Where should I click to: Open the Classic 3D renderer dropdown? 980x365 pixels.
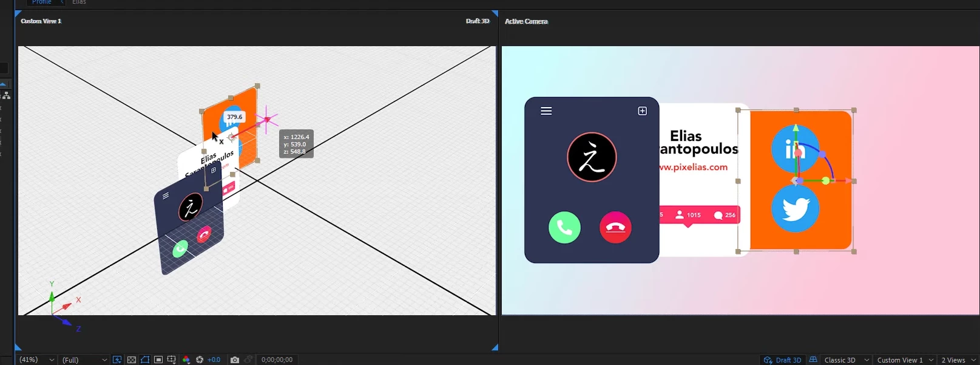click(846, 360)
